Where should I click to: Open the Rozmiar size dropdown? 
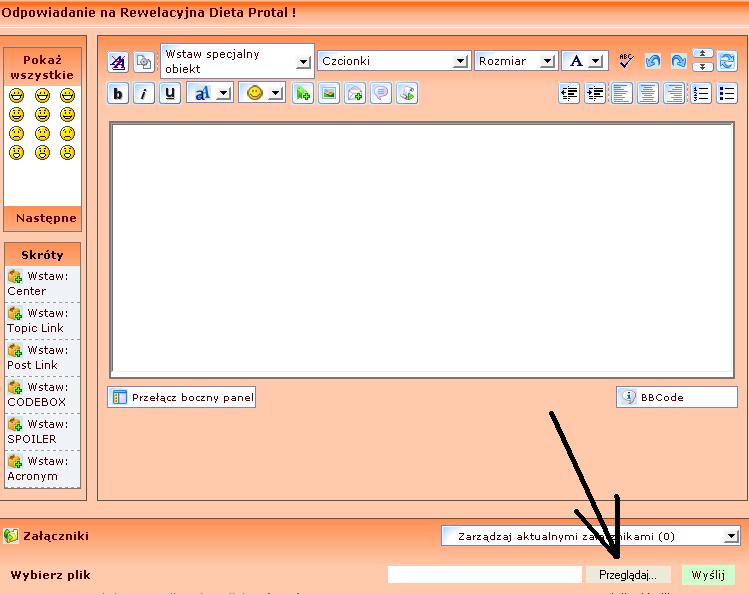coord(516,61)
